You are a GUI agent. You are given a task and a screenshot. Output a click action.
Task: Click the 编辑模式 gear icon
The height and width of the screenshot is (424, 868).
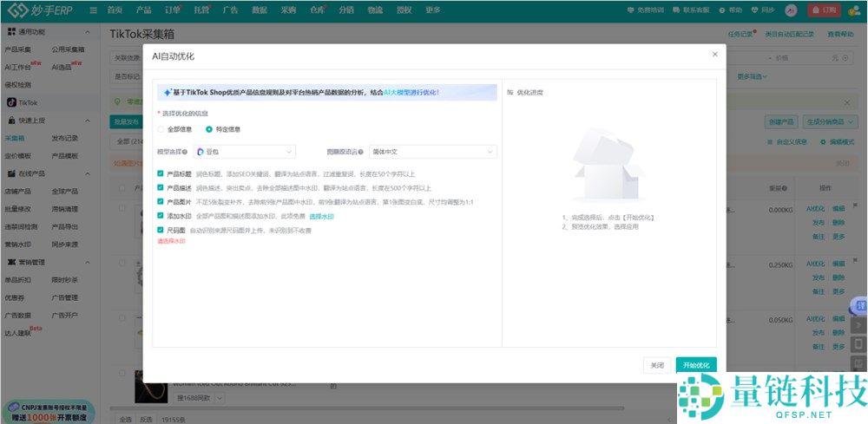coord(823,142)
